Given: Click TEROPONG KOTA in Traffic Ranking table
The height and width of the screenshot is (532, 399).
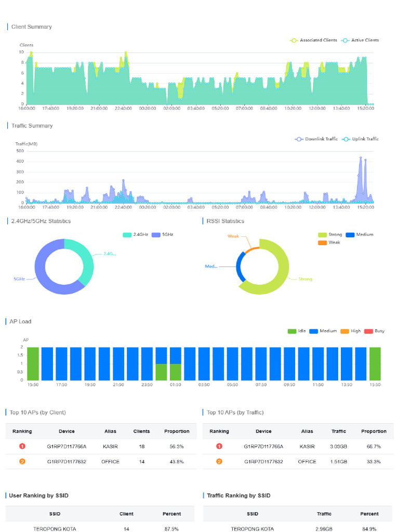Looking at the screenshot, I should point(252,529).
